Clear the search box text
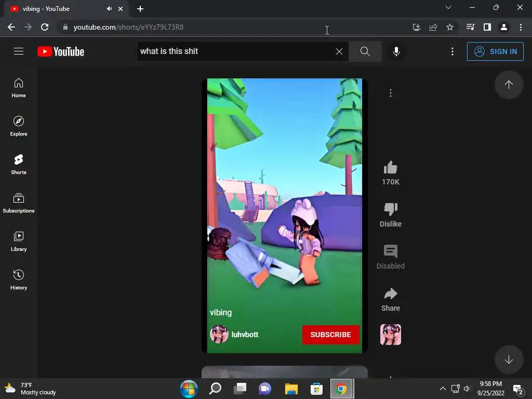This screenshot has width=532, height=399. 339,51
